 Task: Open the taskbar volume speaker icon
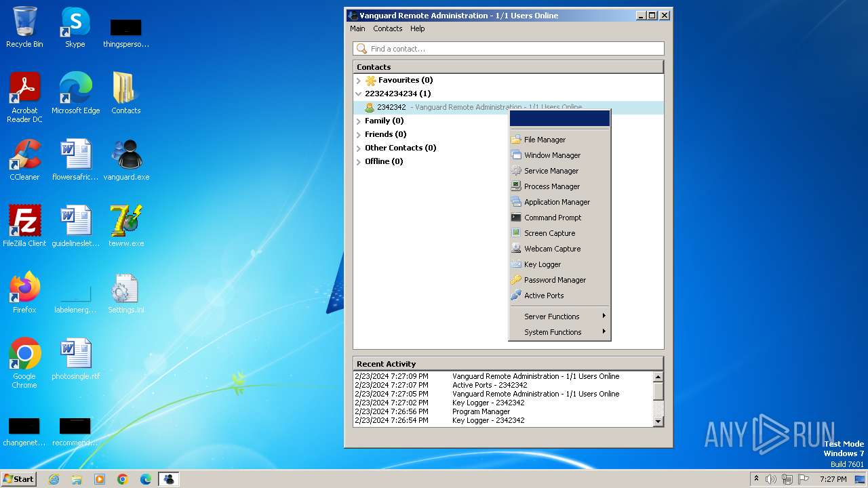[x=771, y=479]
